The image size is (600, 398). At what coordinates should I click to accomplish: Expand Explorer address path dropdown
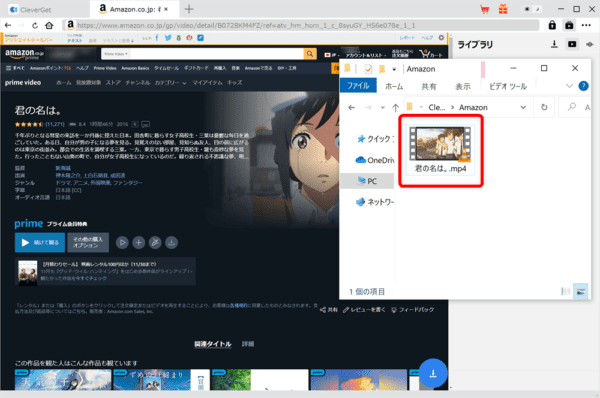point(523,108)
